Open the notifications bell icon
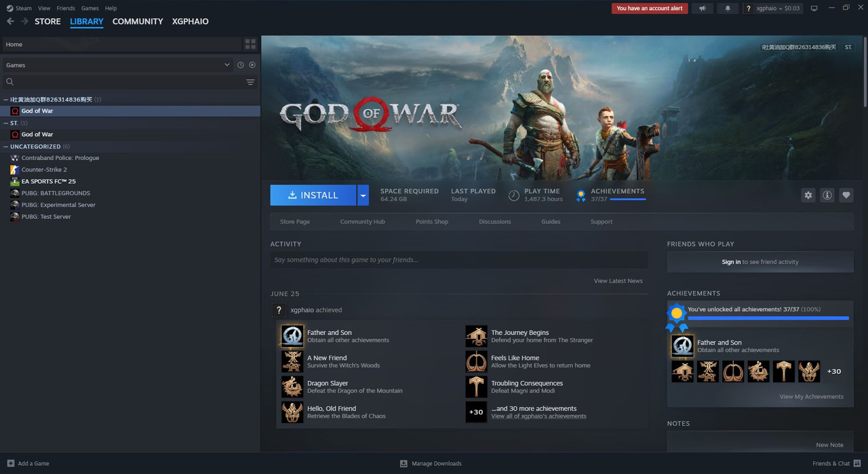The height and width of the screenshot is (474, 868). tap(728, 8)
